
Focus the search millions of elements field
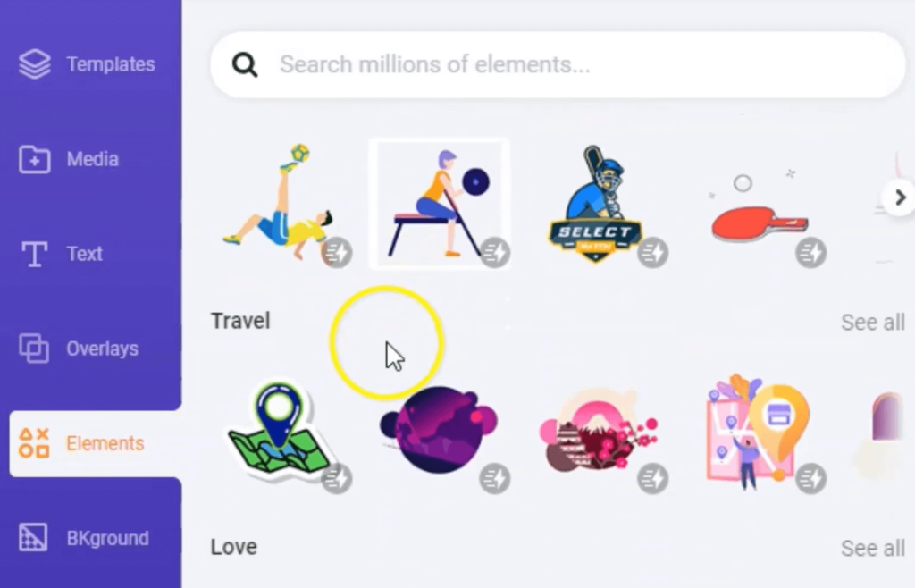[558, 64]
